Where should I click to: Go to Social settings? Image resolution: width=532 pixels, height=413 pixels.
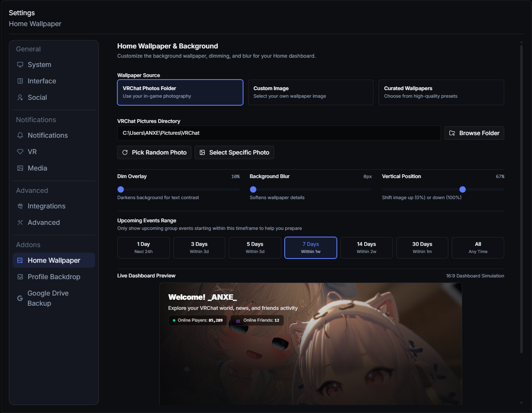point(54,97)
